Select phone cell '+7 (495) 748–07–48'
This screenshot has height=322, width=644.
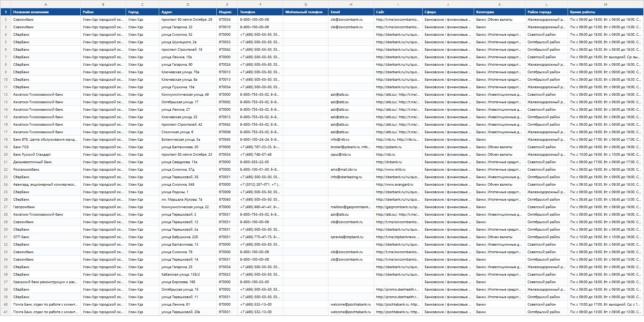(x=260, y=155)
